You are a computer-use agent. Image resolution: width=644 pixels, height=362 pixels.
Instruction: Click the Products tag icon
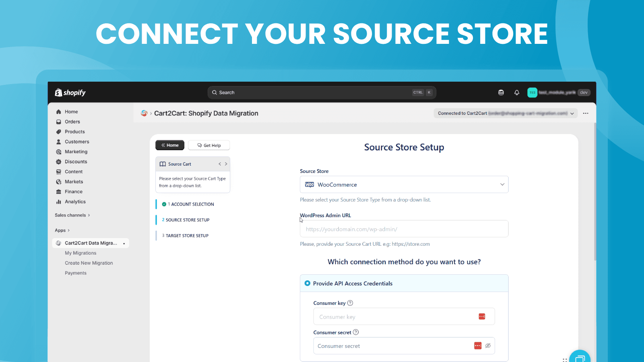(59, 132)
